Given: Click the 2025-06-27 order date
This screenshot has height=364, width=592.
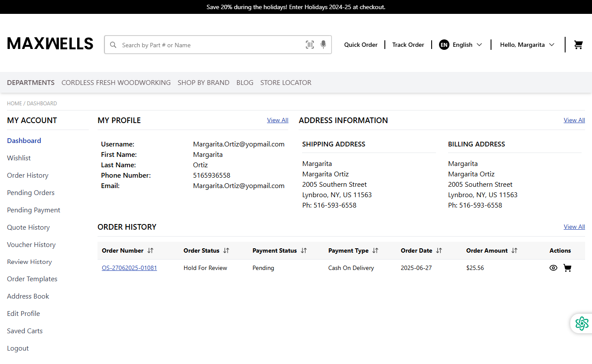Looking at the screenshot, I should [416, 268].
